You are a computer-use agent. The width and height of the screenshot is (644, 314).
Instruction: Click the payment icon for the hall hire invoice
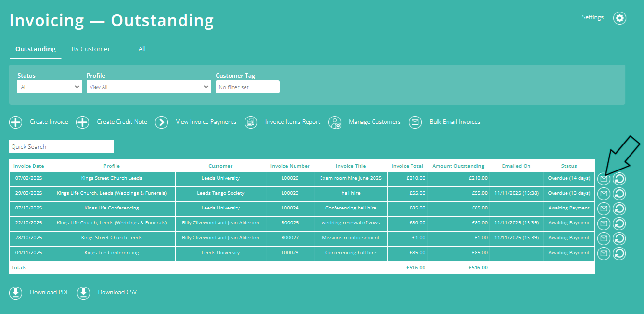point(619,194)
